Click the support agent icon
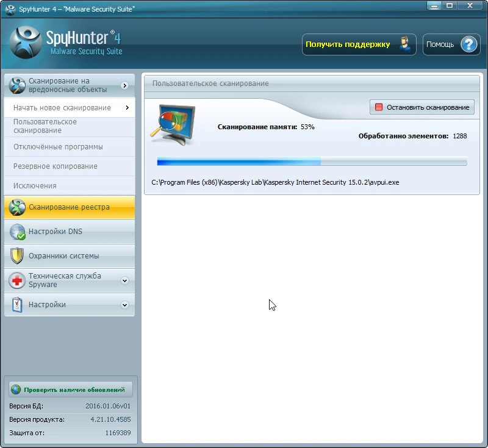 click(x=405, y=44)
